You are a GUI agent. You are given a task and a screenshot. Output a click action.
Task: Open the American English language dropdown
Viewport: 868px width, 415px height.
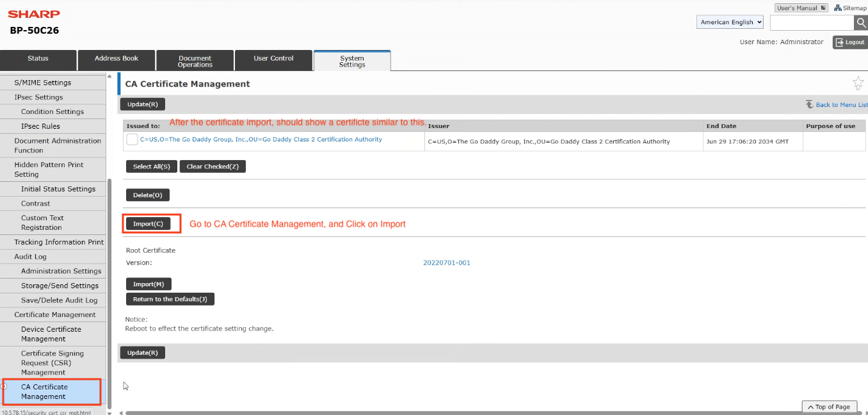pos(730,22)
